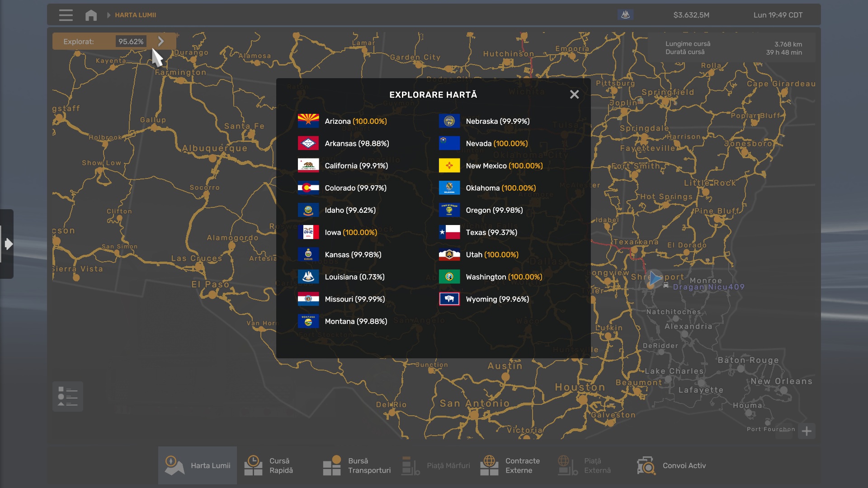Image resolution: width=868 pixels, height=488 pixels.
Task: Close the Explorare Hartă dialog
Action: tap(574, 94)
